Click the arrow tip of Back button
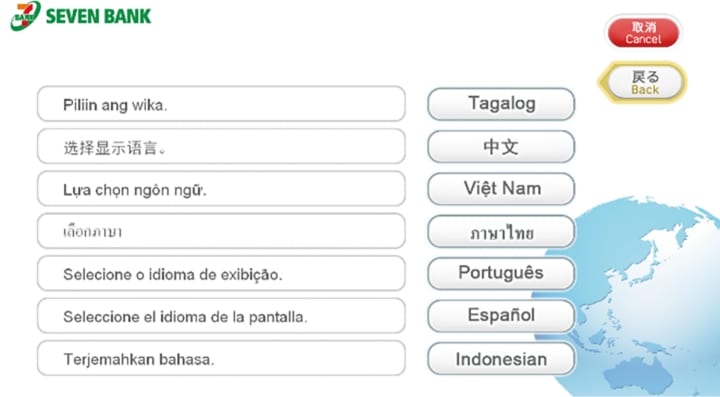This screenshot has height=397, width=720. (x=602, y=83)
